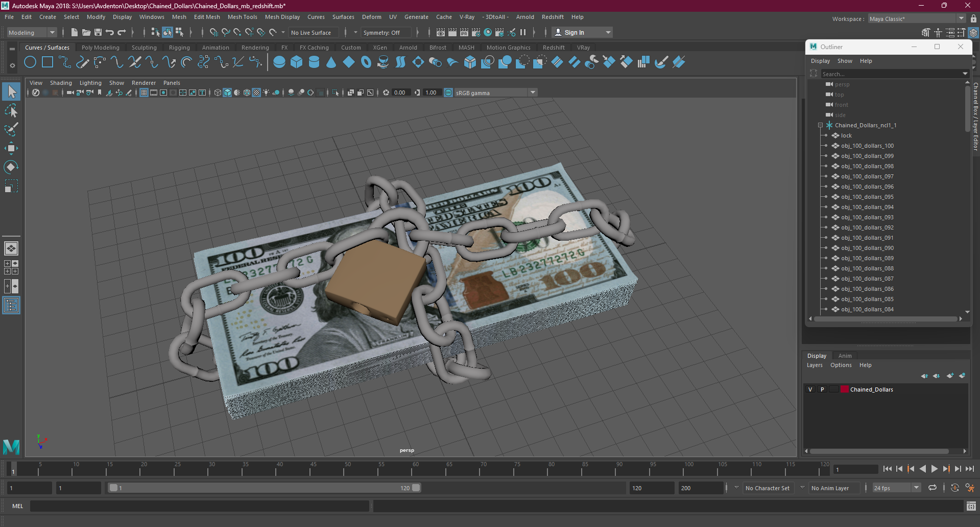Viewport: 980px width, 527px height.
Task: Create a NURBS circle from the shelf
Action: (x=30, y=62)
